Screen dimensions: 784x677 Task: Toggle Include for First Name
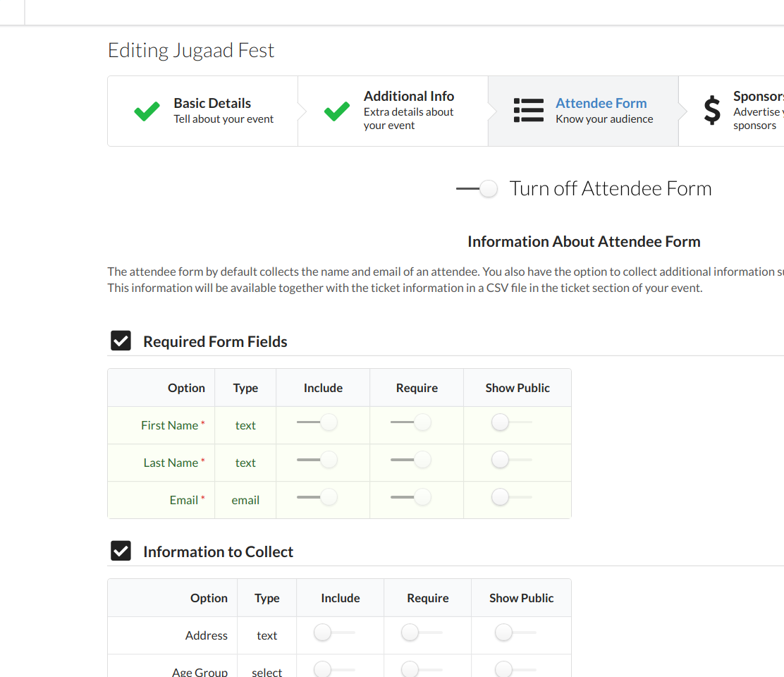pos(317,422)
